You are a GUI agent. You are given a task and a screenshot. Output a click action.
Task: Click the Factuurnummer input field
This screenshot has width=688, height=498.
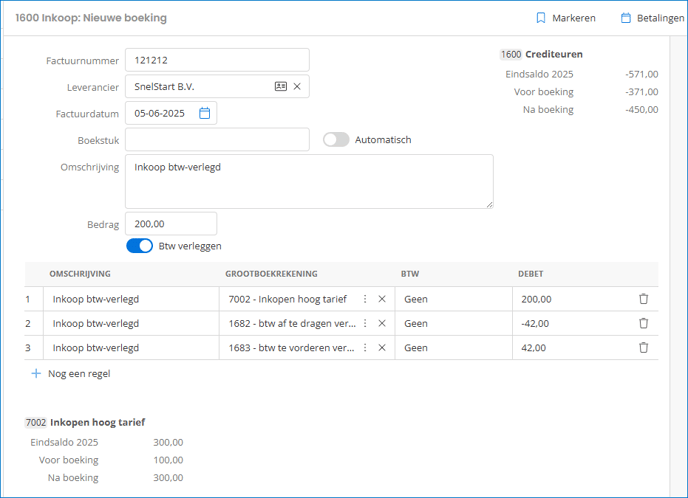click(217, 60)
